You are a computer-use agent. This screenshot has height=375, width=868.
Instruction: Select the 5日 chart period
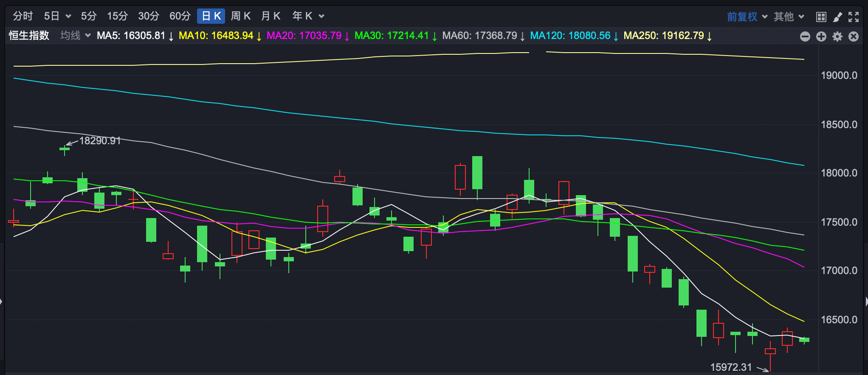(52, 16)
